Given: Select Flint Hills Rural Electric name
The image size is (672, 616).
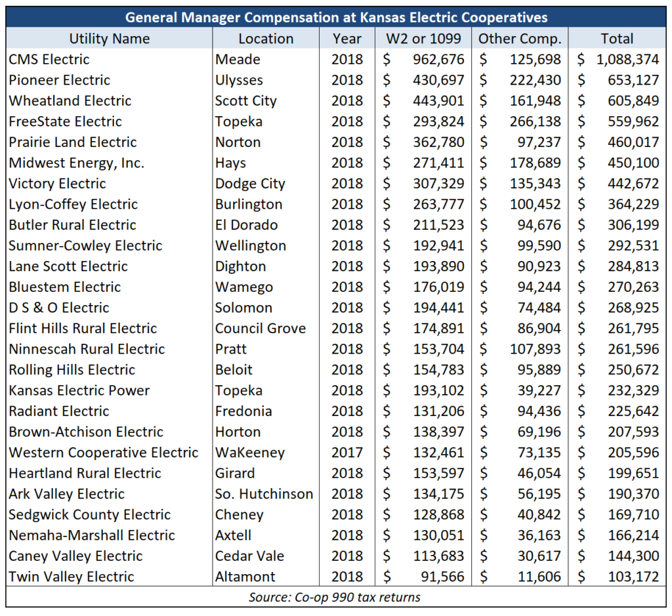Looking at the screenshot, I should click(83, 329).
